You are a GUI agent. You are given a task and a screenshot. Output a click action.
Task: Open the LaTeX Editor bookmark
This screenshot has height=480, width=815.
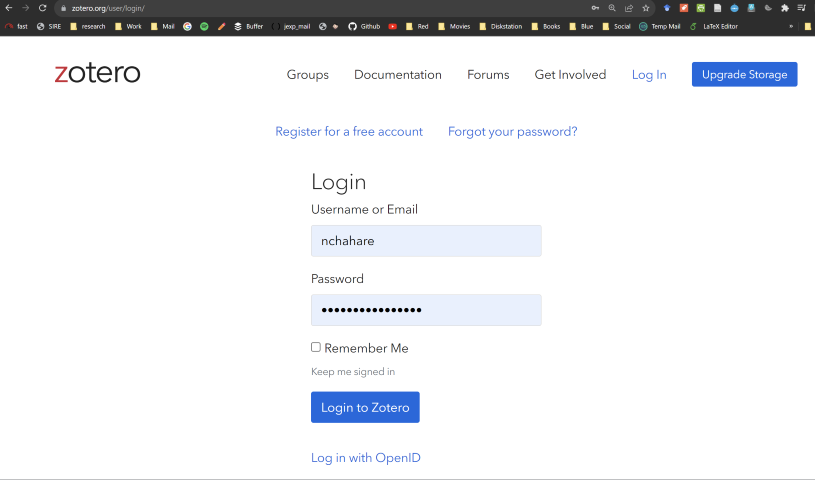point(714,26)
